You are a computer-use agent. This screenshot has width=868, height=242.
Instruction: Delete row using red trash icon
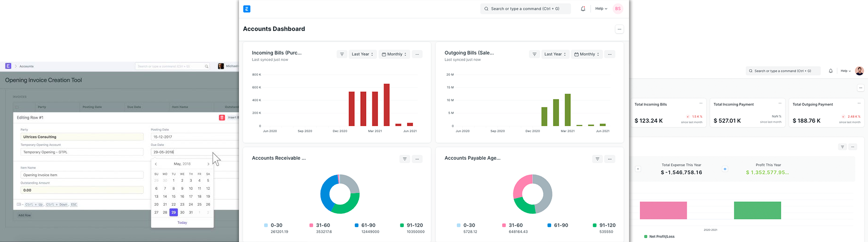[222, 118]
